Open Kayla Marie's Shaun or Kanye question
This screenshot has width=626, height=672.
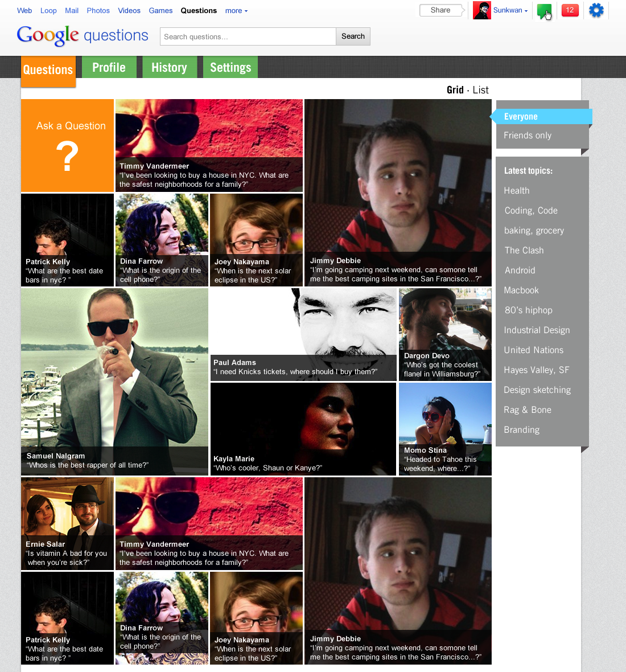(x=303, y=429)
